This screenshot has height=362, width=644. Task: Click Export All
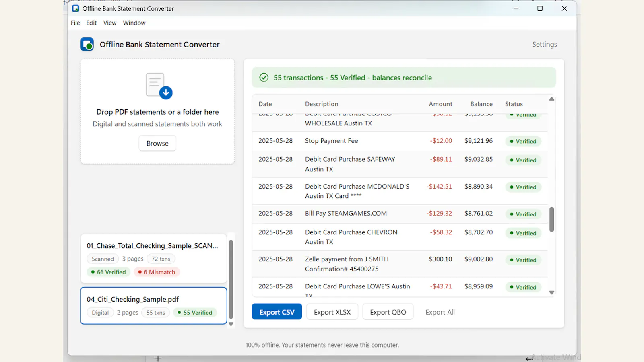(x=440, y=312)
